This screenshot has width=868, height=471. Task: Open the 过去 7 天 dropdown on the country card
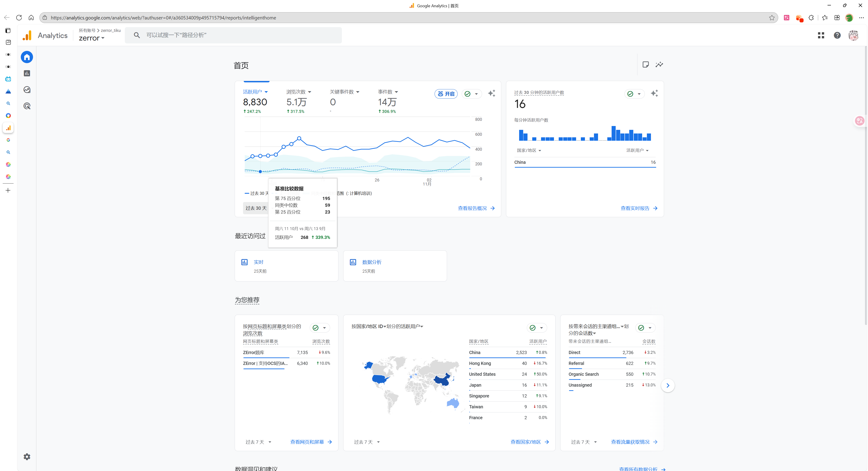[367, 442]
